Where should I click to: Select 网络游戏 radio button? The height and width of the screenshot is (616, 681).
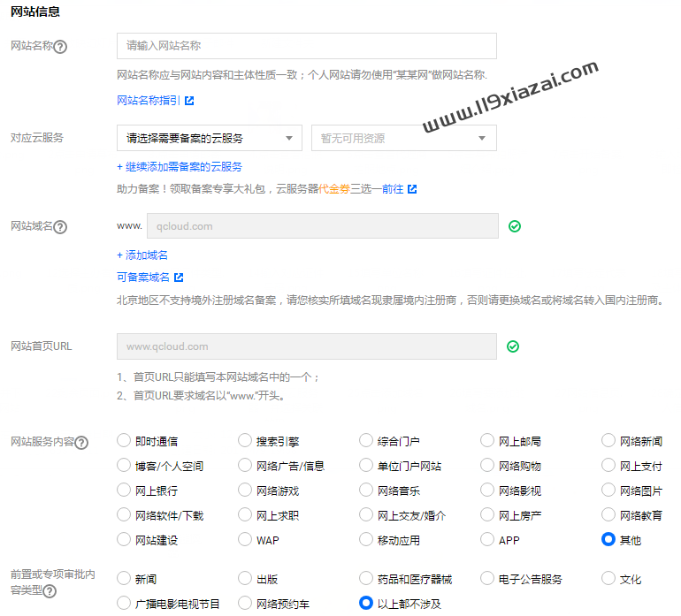pos(245,490)
